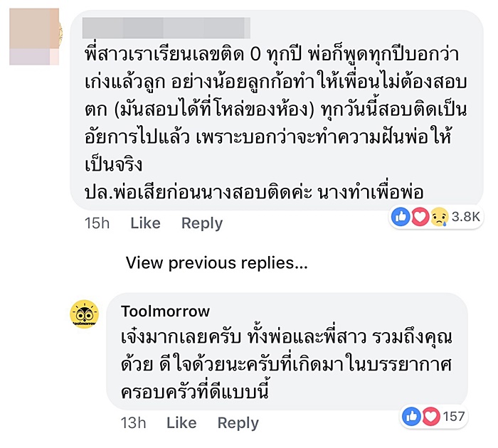Reply to the Toolmorrow comment
Viewport: 498px width, 448px height.
[238, 423]
